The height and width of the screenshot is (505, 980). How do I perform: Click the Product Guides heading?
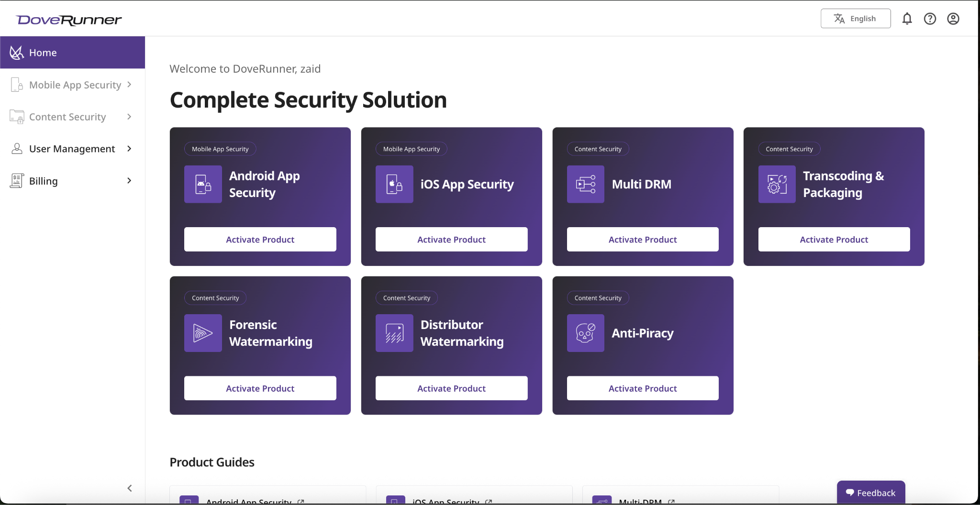tap(212, 462)
